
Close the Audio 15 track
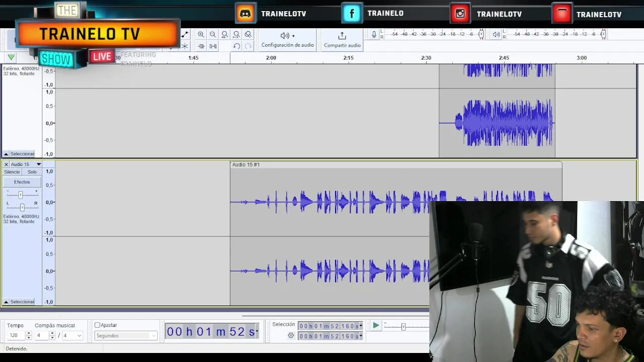(x=6, y=164)
